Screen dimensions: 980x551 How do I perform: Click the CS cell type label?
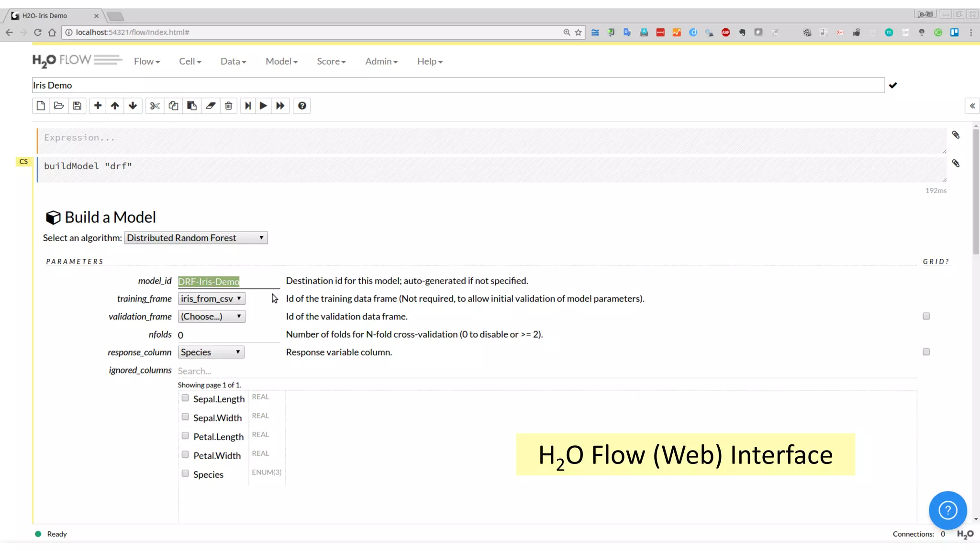click(23, 162)
